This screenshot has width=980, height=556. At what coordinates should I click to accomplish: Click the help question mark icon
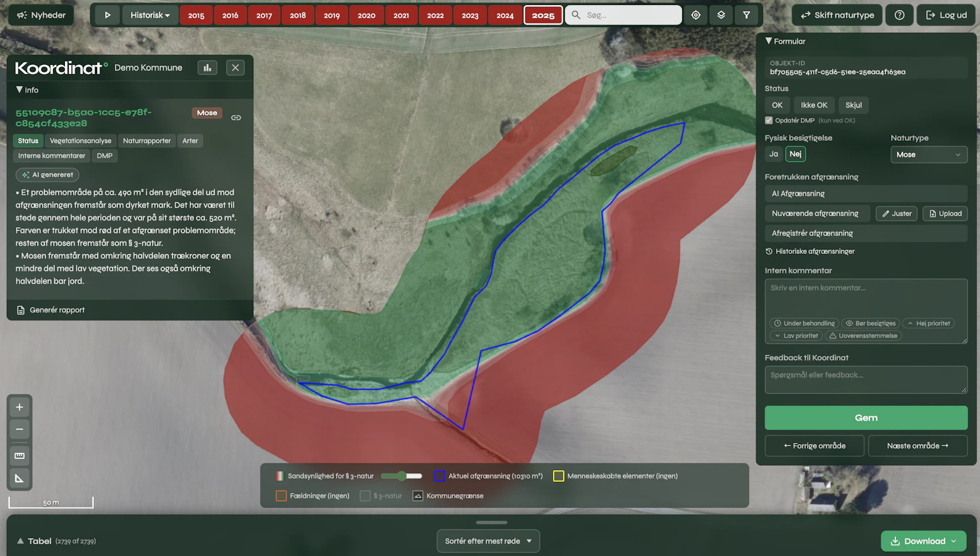click(900, 15)
